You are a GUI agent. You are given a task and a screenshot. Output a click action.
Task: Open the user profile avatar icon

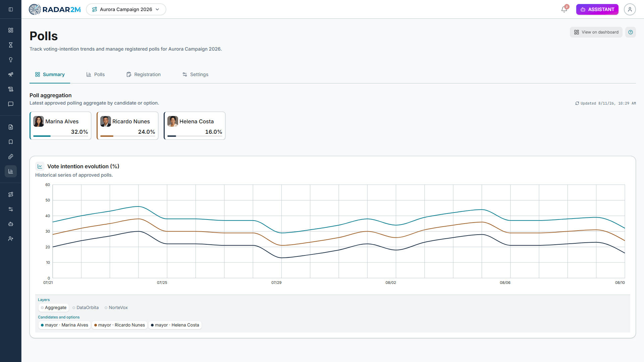click(630, 9)
